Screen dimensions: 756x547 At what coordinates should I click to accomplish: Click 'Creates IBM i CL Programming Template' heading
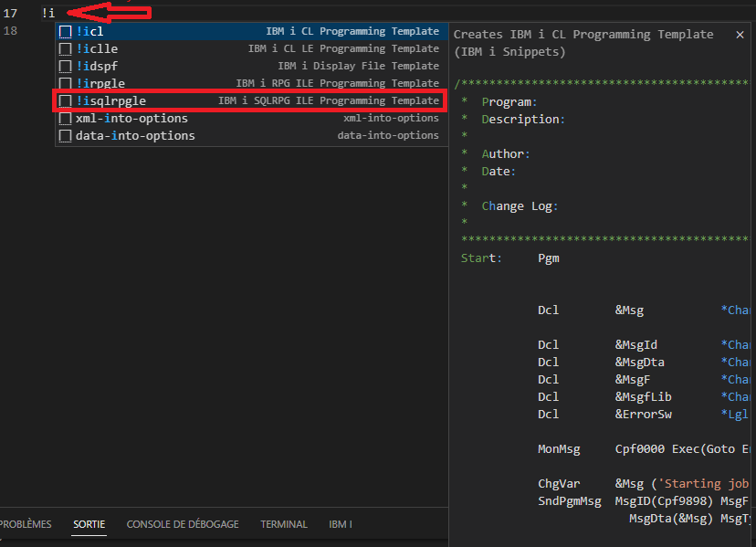583,35
